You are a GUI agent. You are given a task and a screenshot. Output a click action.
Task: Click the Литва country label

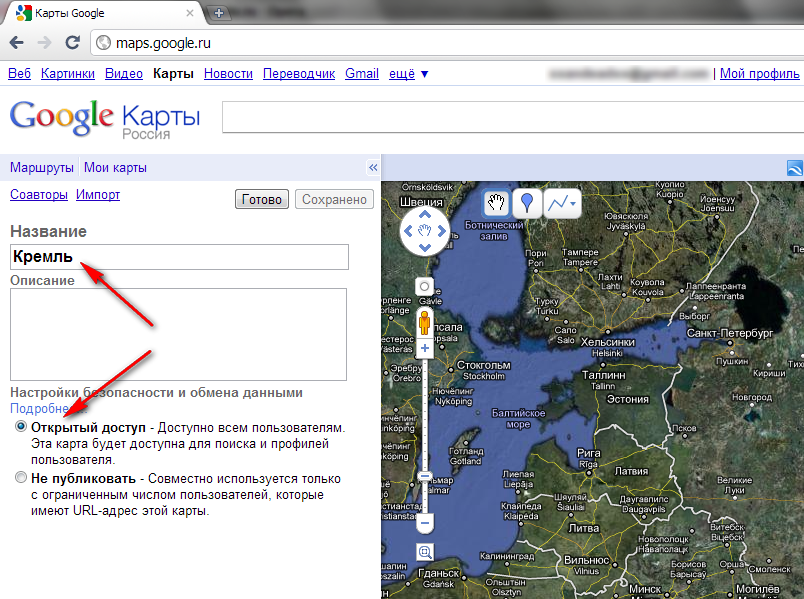584,528
